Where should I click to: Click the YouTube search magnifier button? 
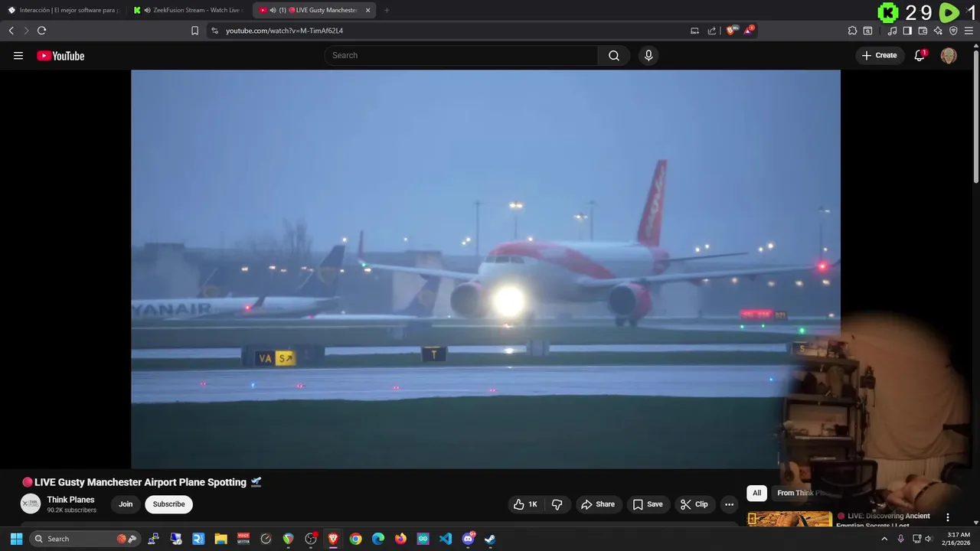(x=614, y=55)
